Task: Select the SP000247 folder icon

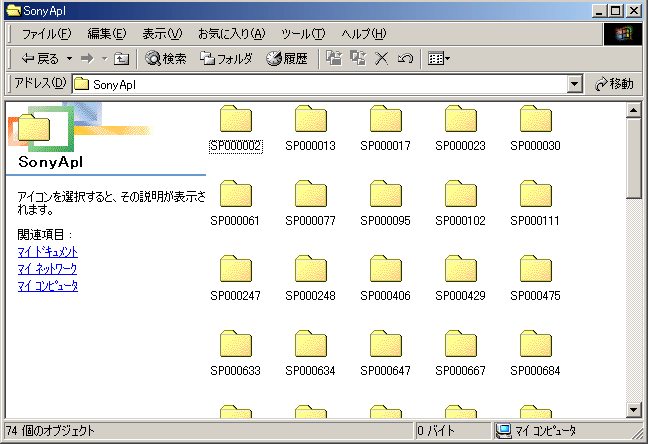Action: click(236, 269)
